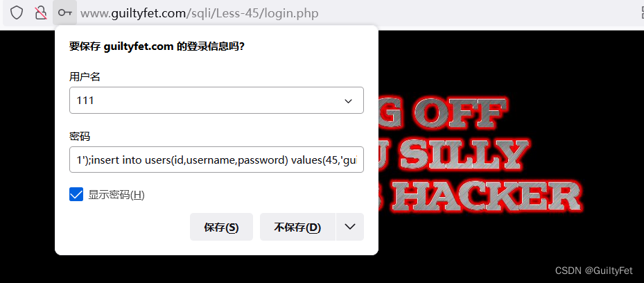Image resolution: width=644 pixels, height=283 pixels.
Task: Expand the username suggestions chevron
Action: (348, 101)
